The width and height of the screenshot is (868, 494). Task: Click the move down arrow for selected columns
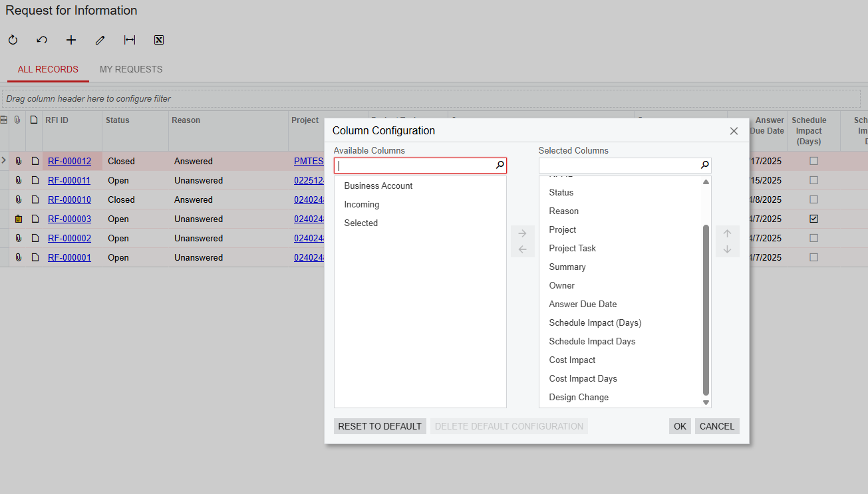coord(727,249)
